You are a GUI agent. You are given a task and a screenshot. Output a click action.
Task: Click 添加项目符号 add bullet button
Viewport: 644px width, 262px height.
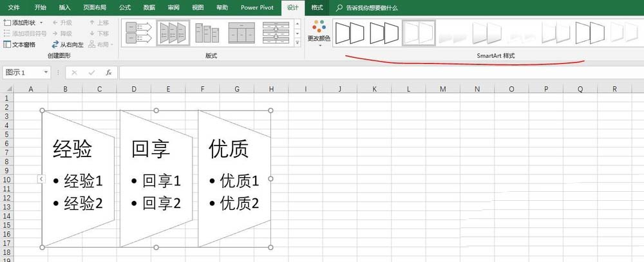24,33
